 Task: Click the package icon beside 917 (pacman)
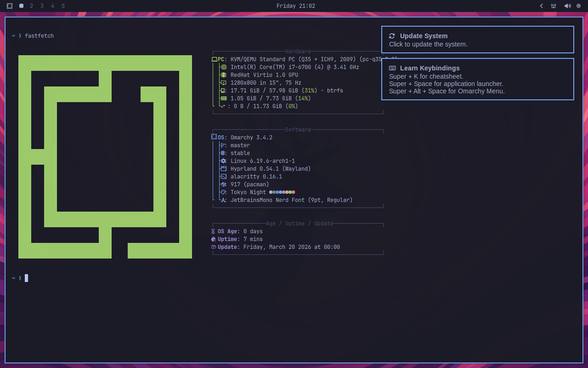223,184
